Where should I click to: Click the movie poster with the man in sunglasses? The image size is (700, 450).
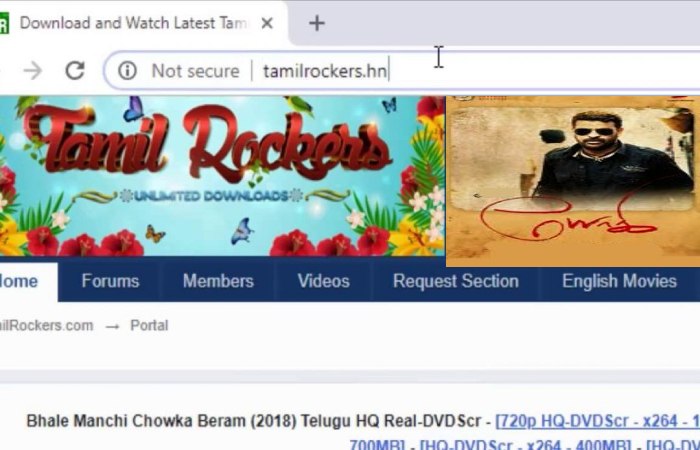573,181
